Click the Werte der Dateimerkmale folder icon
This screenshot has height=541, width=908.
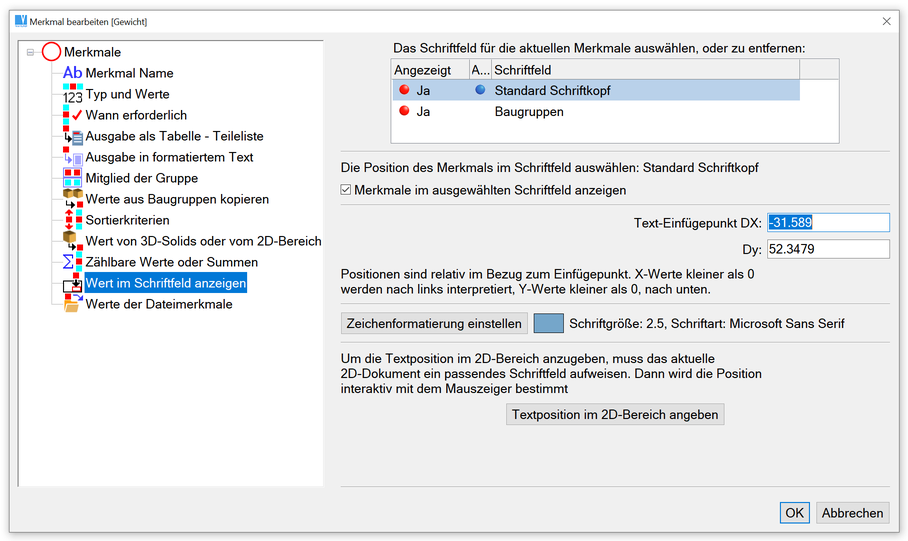(72, 304)
